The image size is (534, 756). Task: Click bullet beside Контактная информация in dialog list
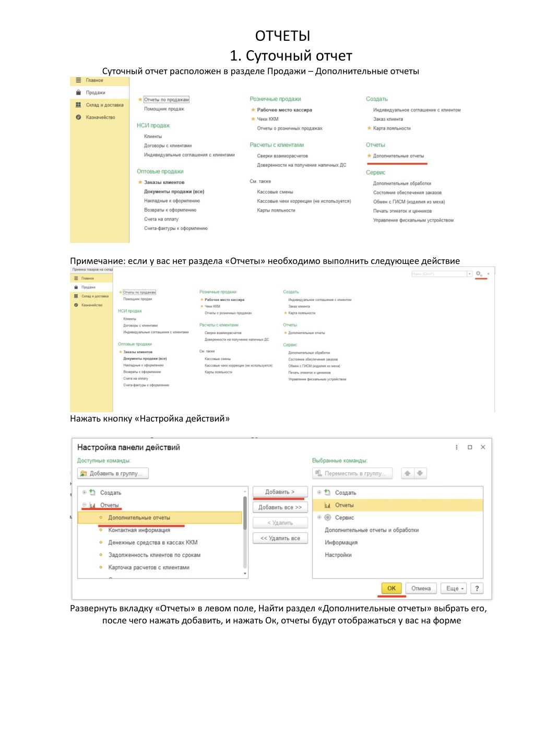click(101, 530)
